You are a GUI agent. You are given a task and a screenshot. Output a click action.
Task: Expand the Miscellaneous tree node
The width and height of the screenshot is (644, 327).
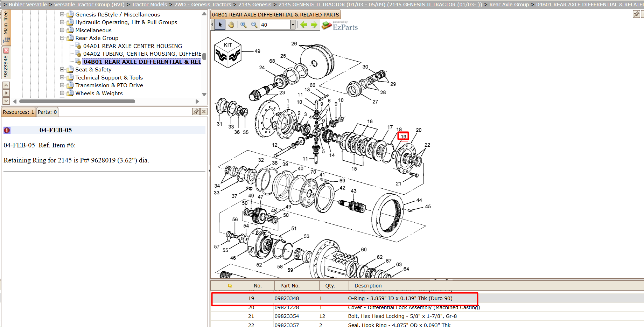62,30
